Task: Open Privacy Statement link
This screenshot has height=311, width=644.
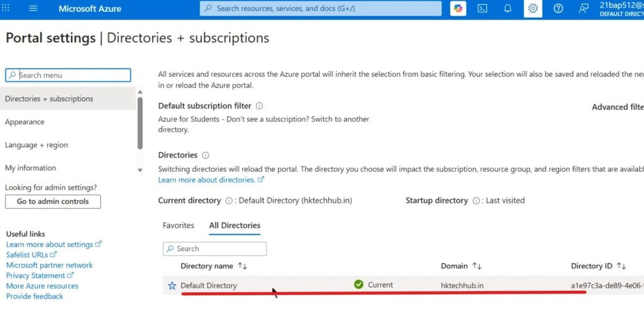Action: (x=40, y=276)
